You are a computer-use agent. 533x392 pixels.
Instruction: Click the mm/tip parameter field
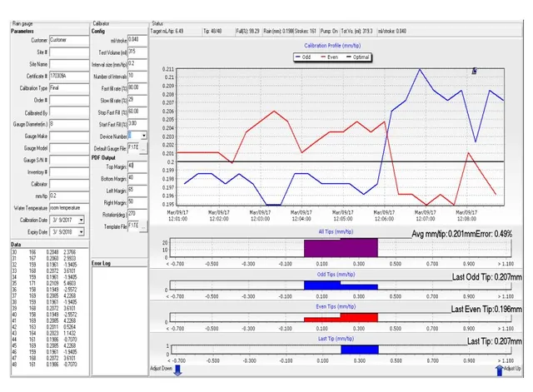click(x=69, y=196)
